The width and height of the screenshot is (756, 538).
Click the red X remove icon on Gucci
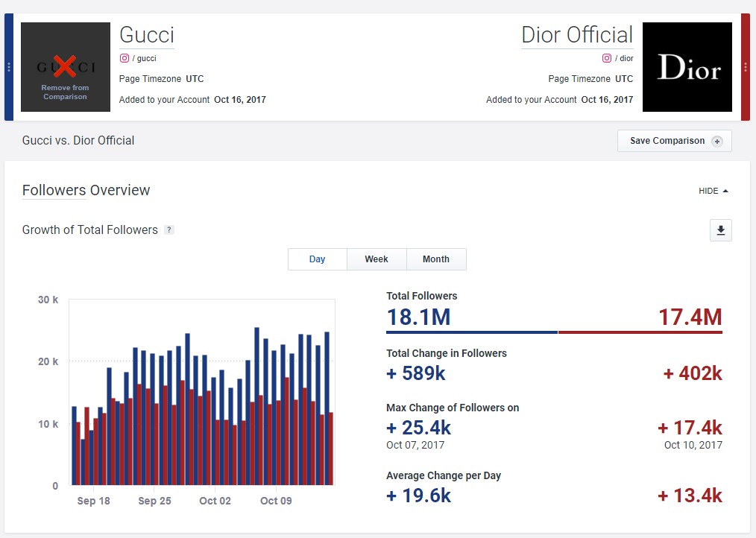tap(65, 67)
